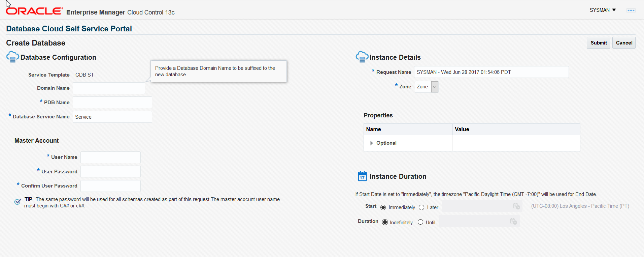Viewport: 644px width, 257px height.
Task: Expand the Optional properties row
Action: click(x=371, y=143)
